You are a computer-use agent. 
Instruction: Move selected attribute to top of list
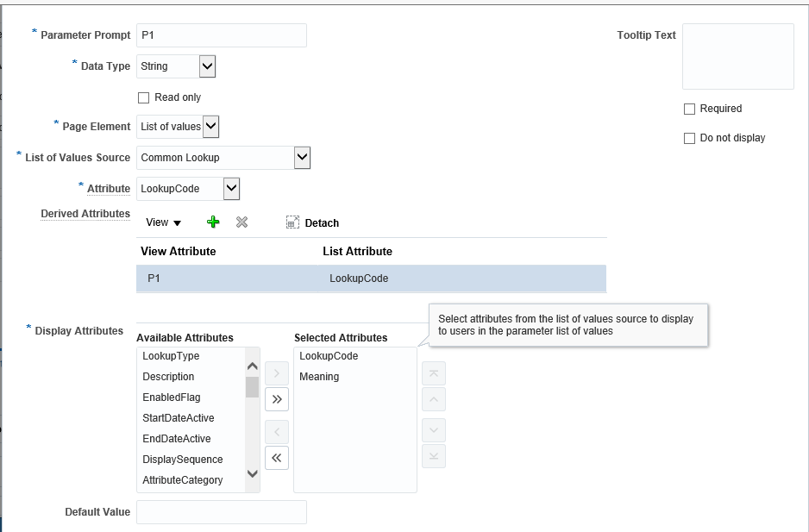point(433,372)
